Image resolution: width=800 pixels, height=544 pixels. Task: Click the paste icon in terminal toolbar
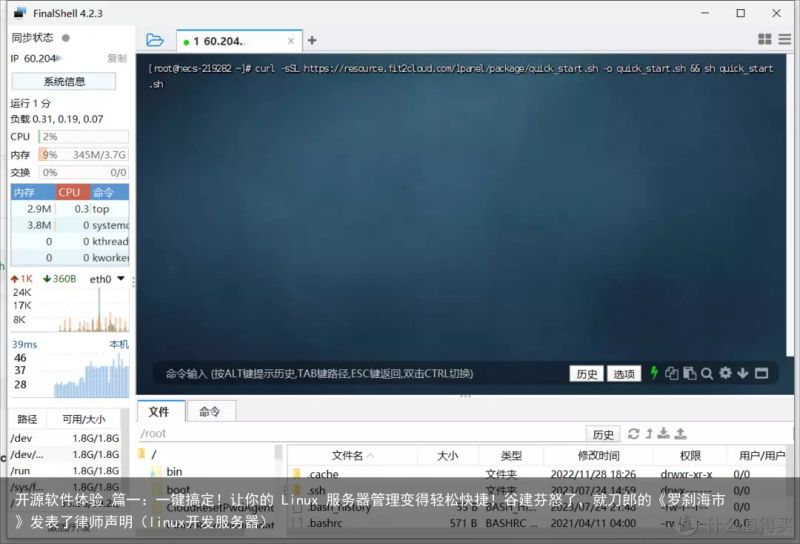click(x=689, y=374)
